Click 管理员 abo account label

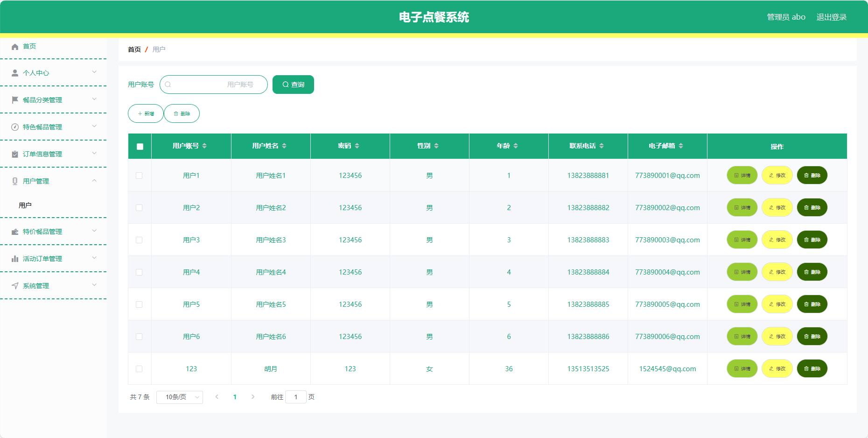786,17
